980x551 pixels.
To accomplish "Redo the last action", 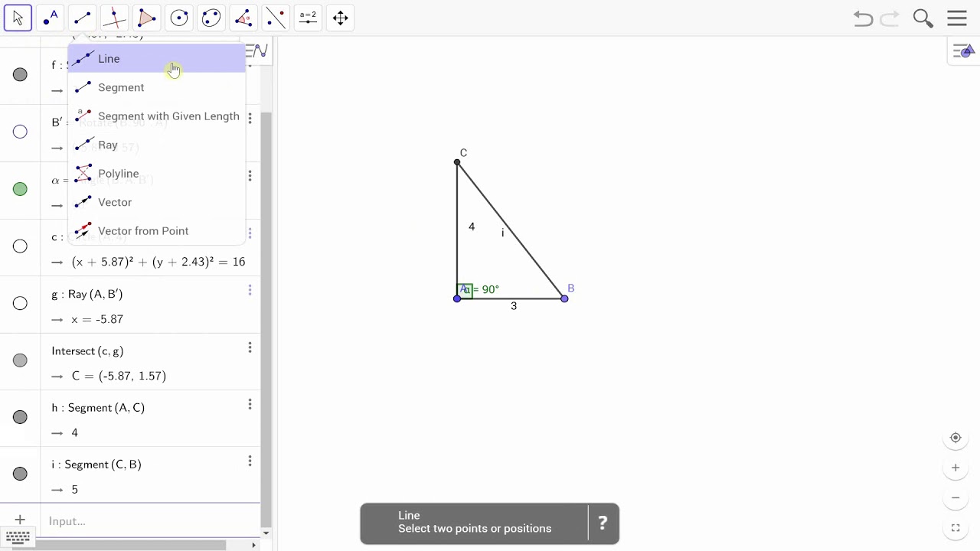I will [890, 18].
